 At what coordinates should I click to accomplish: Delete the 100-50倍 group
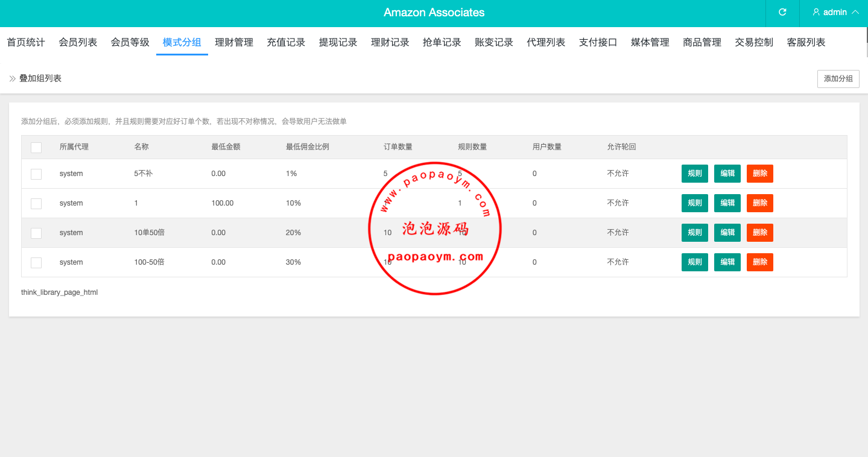pos(759,262)
